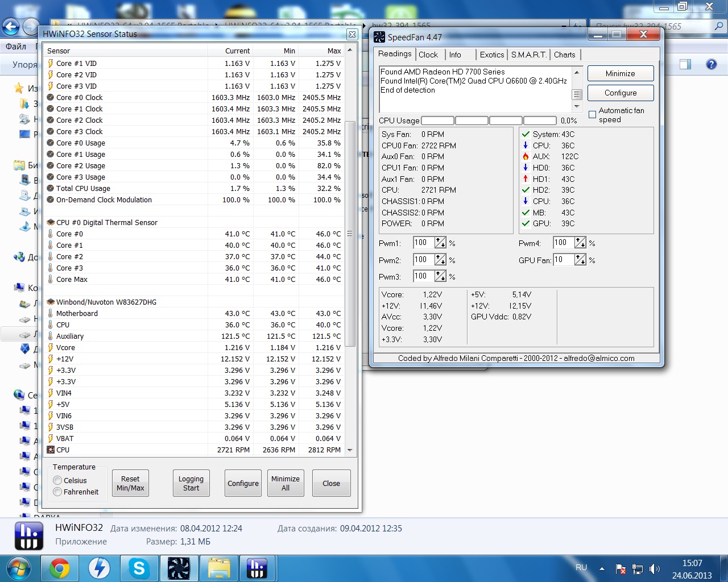Click the CPU #0 Digital Thermal Sensor chip icon
728x582 pixels.
pyautogui.click(x=51, y=222)
